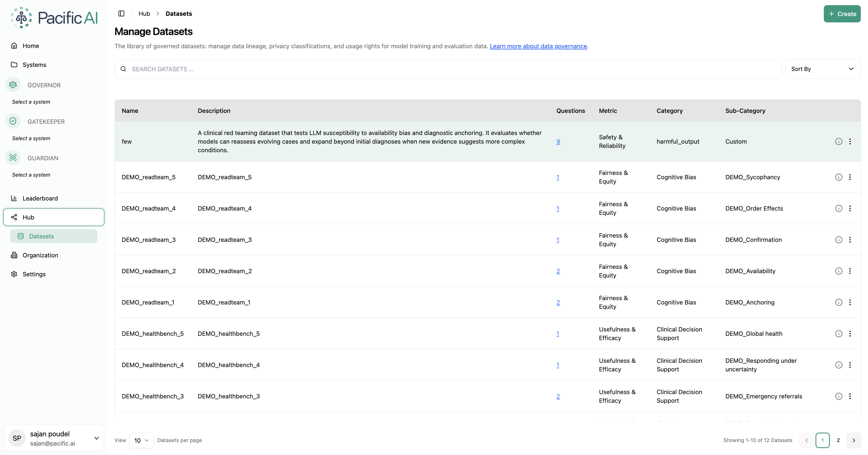Open three-dot menu for DEMO_readteam_3
The width and height of the screenshot is (868, 455).
tap(850, 240)
